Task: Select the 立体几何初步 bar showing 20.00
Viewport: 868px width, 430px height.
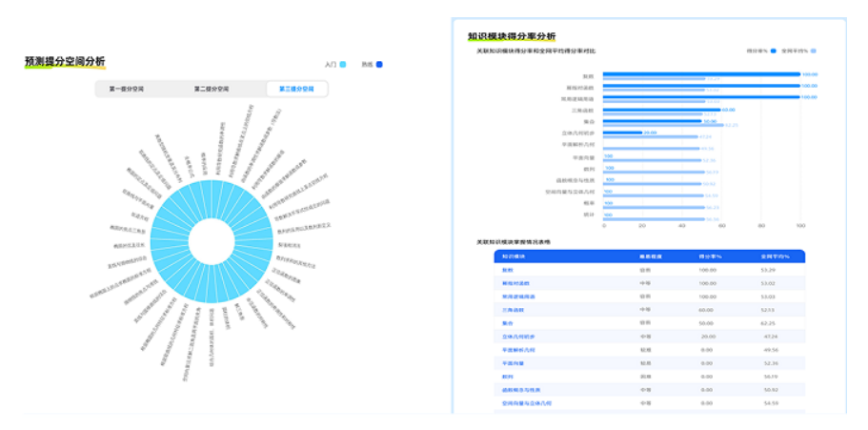Action: [x=621, y=133]
